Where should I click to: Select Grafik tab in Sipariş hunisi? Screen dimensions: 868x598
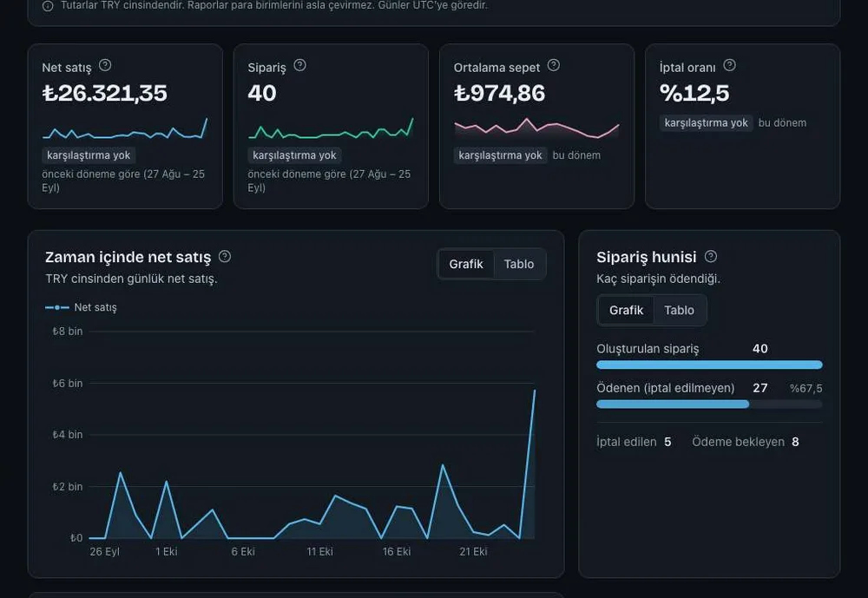626,310
